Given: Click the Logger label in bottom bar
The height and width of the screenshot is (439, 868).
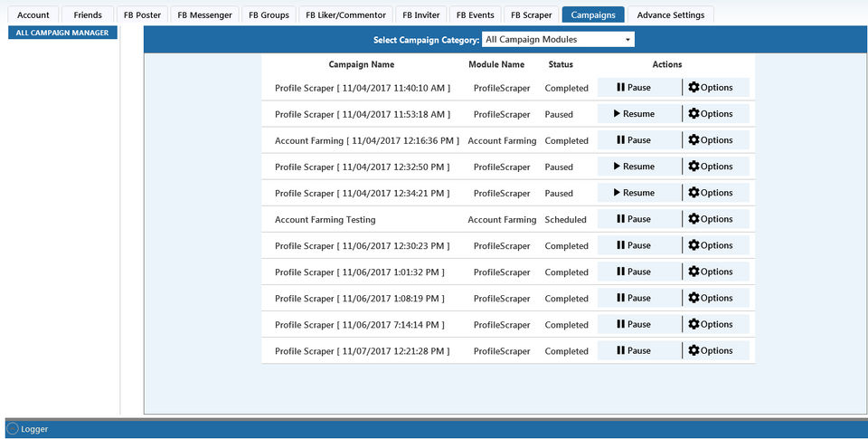Looking at the screenshot, I should pos(34,429).
